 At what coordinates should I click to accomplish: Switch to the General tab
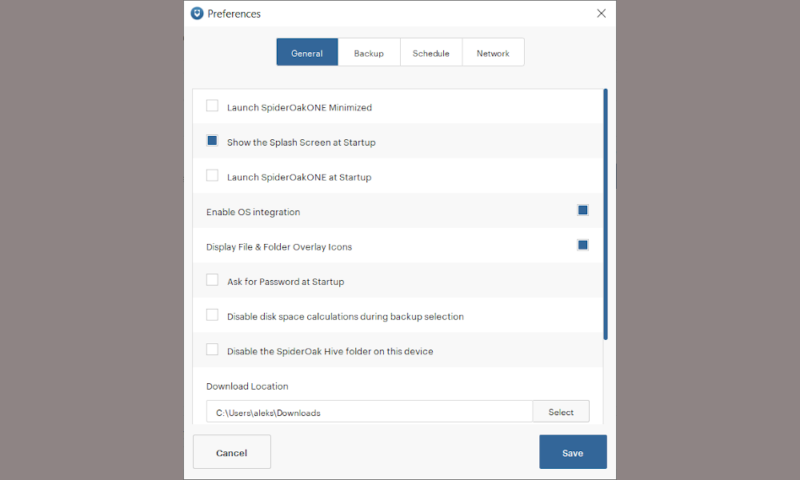[307, 53]
